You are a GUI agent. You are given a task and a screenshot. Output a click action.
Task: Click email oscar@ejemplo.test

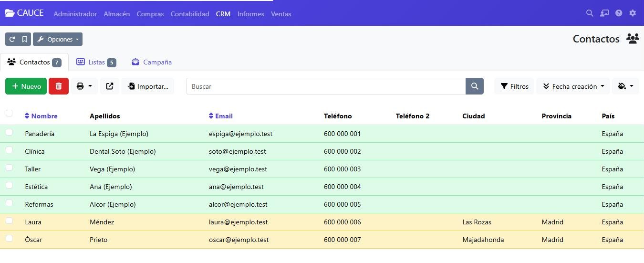tap(239, 240)
